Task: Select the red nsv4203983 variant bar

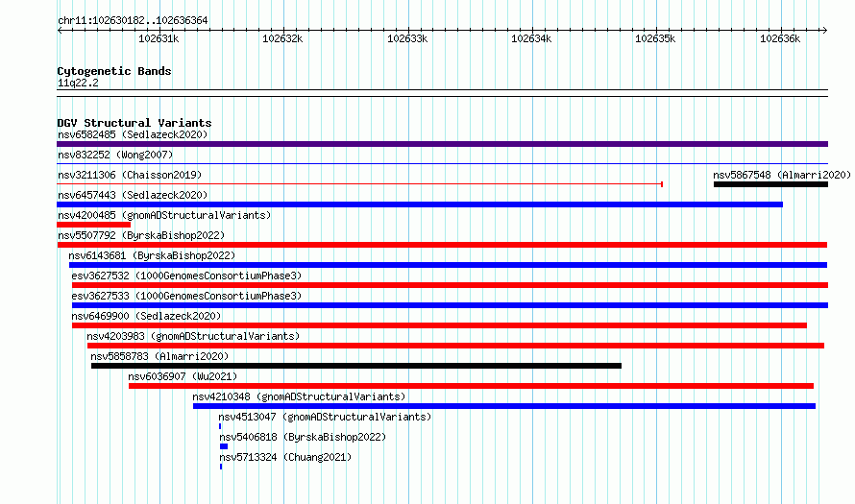Action: 456,346
